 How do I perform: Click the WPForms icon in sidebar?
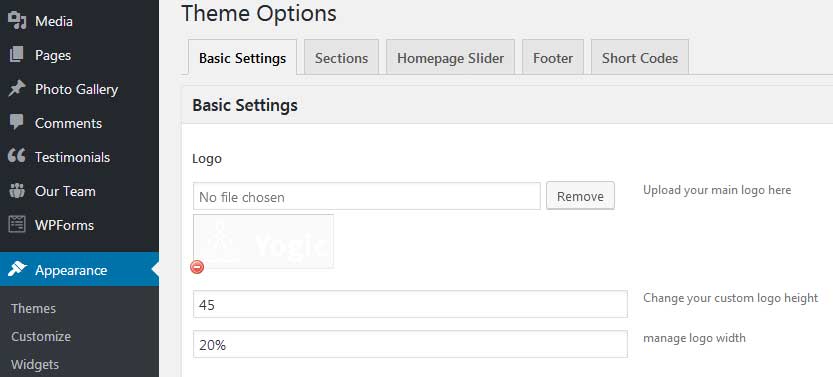[17, 225]
